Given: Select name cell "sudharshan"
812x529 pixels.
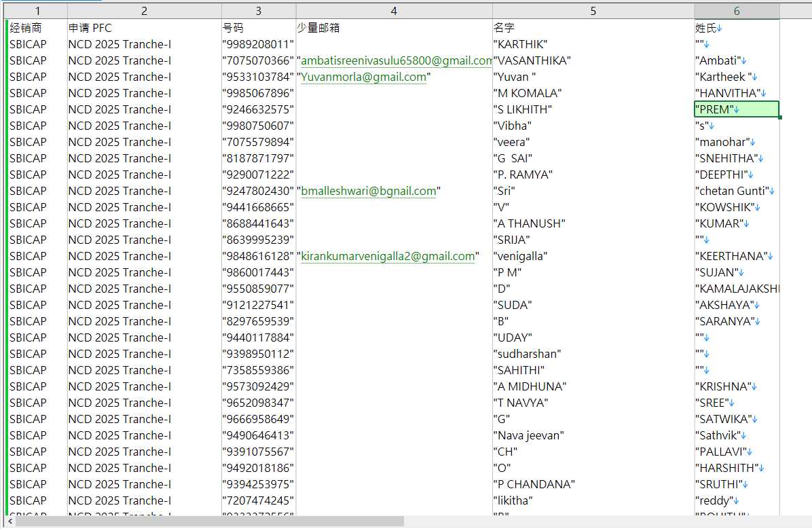Looking at the screenshot, I should (x=593, y=354).
